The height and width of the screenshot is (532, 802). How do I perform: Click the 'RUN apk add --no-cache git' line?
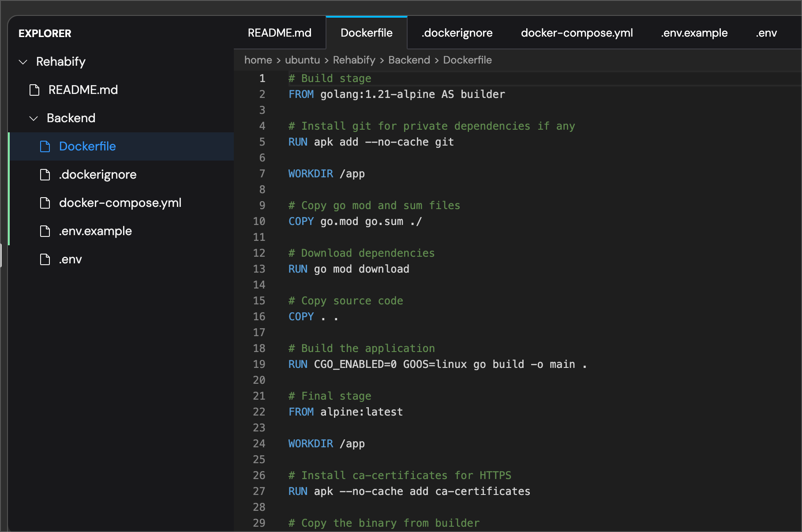[x=371, y=142]
